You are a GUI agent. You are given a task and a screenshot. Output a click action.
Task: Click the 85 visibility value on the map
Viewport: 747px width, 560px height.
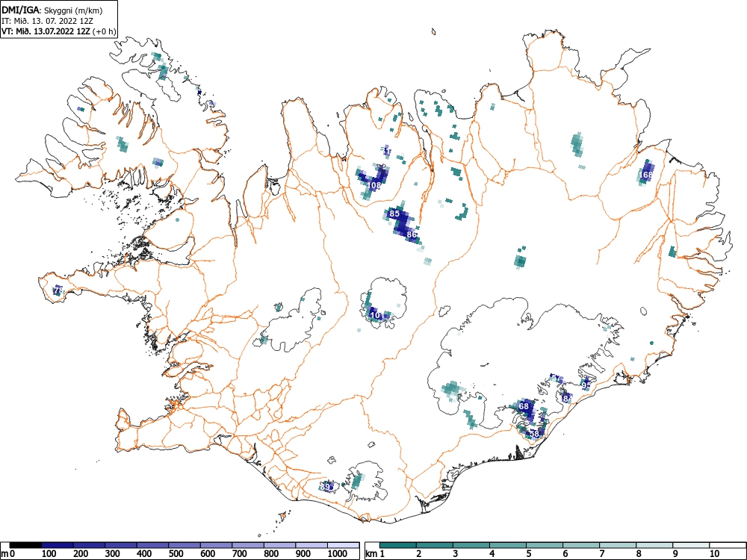pyautogui.click(x=394, y=214)
